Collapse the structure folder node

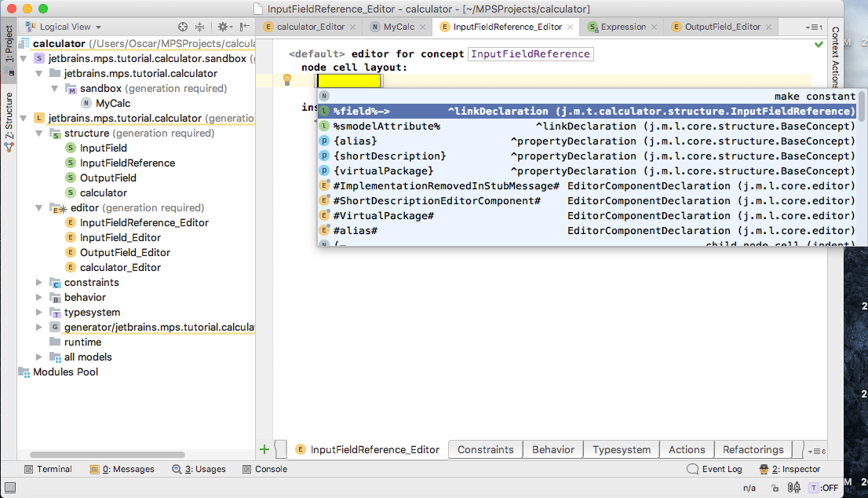(x=40, y=134)
